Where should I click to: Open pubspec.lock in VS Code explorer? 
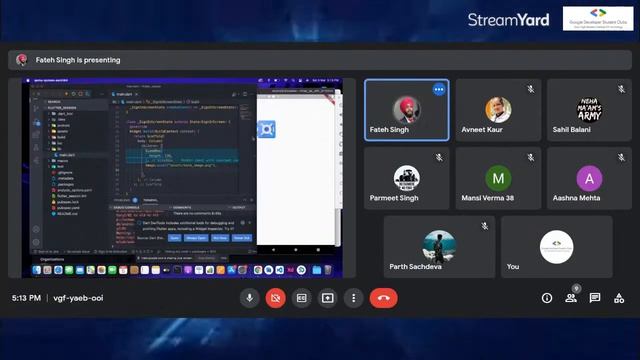[x=67, y=202]
